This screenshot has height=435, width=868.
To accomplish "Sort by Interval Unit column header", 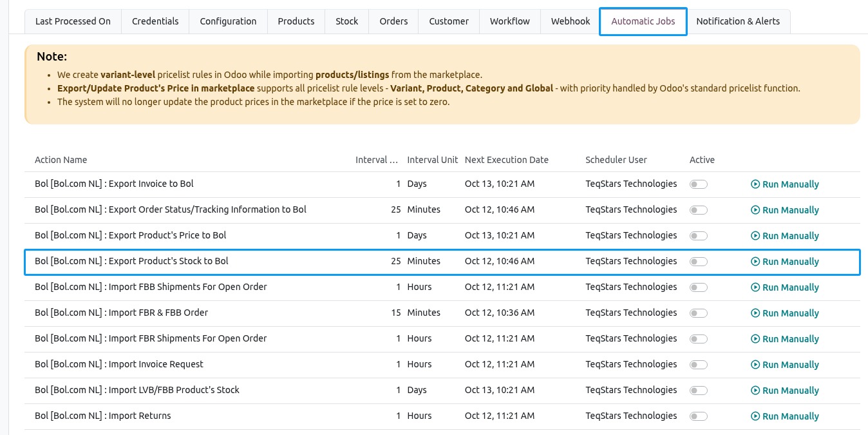I will 433,160.
